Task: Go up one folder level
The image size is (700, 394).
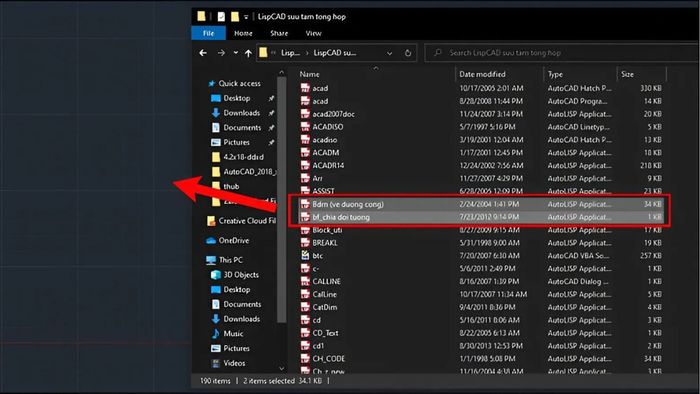Action: coord(248,53)
